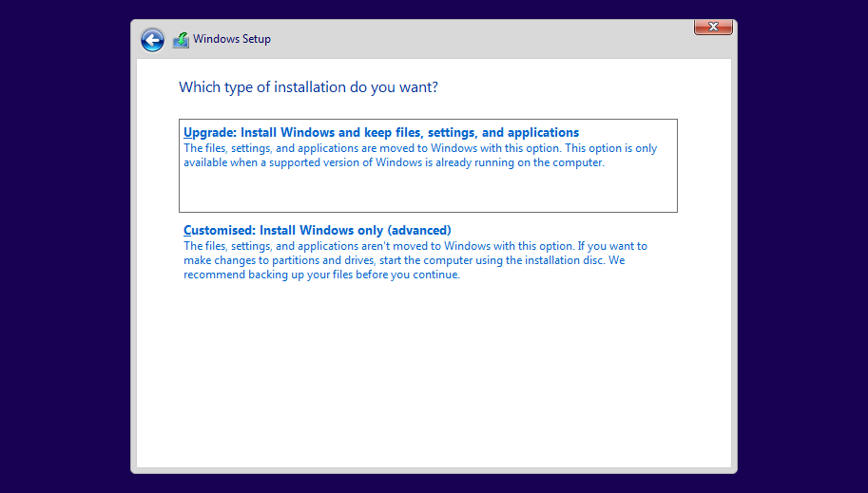Click Customised description starting 'The files, settings, and applications aren't moved'
The height and width of the screenshot is (493, 868).
tap(415, 260)
